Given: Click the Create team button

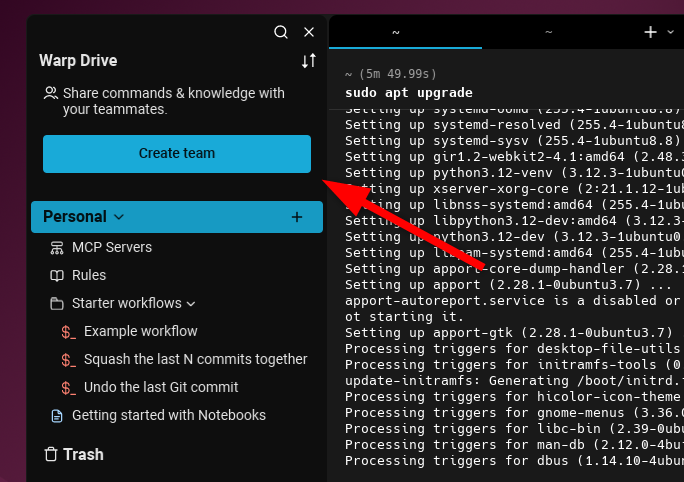Looking at the screenshot, I should coord(176,154).
